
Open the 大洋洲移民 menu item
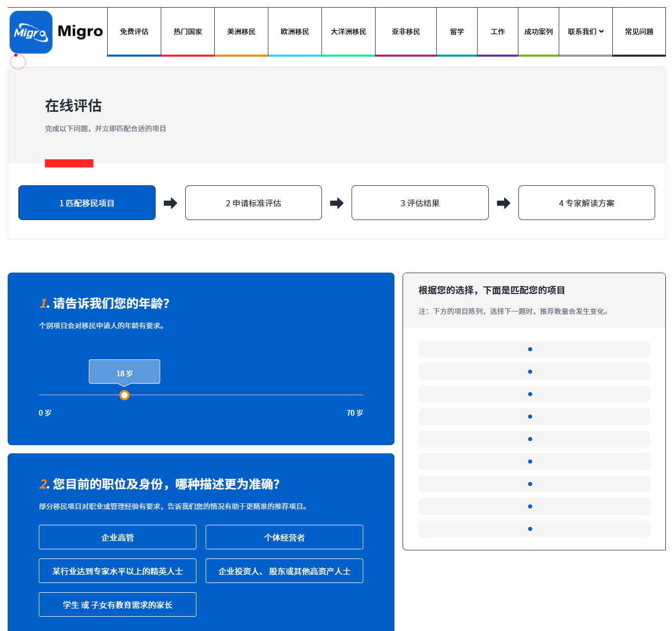(349, 32)
